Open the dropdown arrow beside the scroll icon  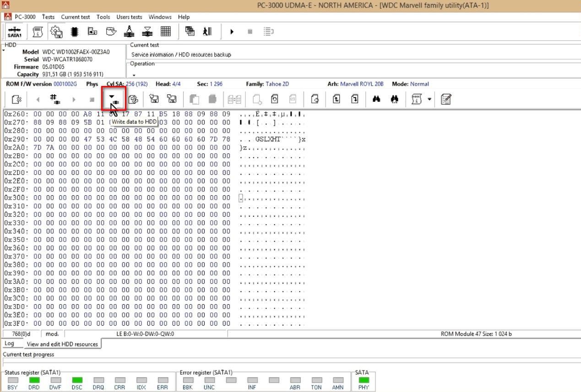[429, 99]
